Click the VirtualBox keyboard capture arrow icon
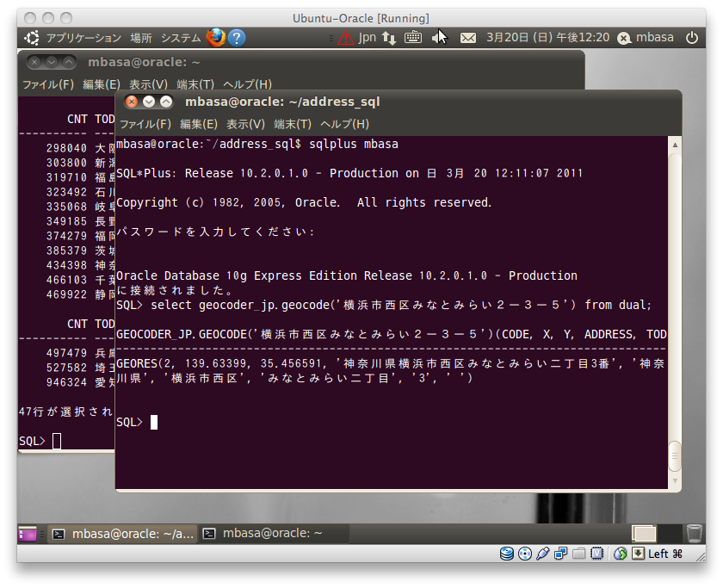723x588 pixels. [638, 554]
